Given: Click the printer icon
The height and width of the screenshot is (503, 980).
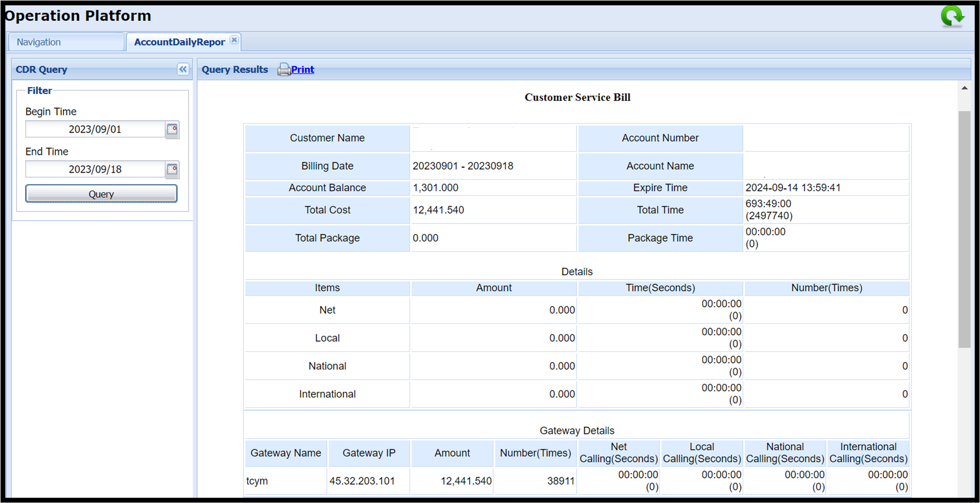Looking at the screenshot, I should click(283, 69).
